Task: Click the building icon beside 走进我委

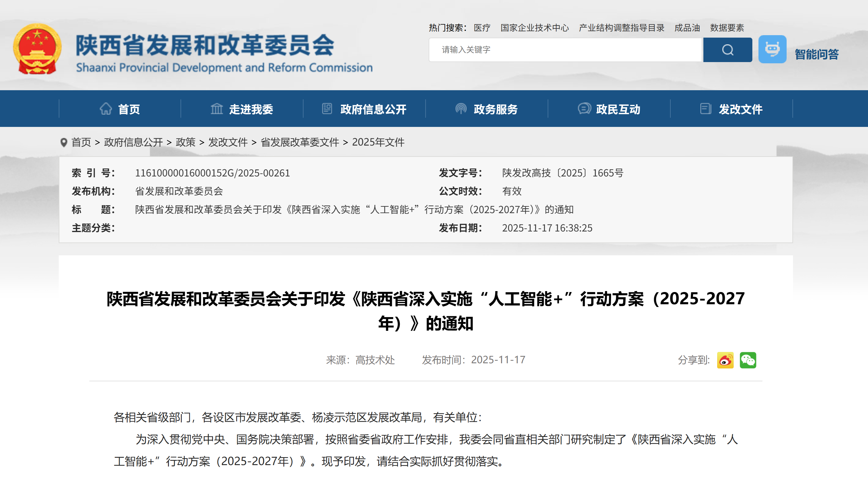Action: (x=217, y=109)
